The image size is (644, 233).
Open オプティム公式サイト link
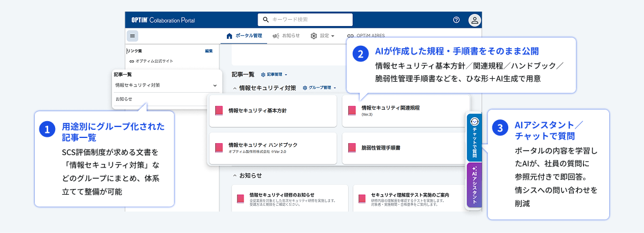(154, 61)
